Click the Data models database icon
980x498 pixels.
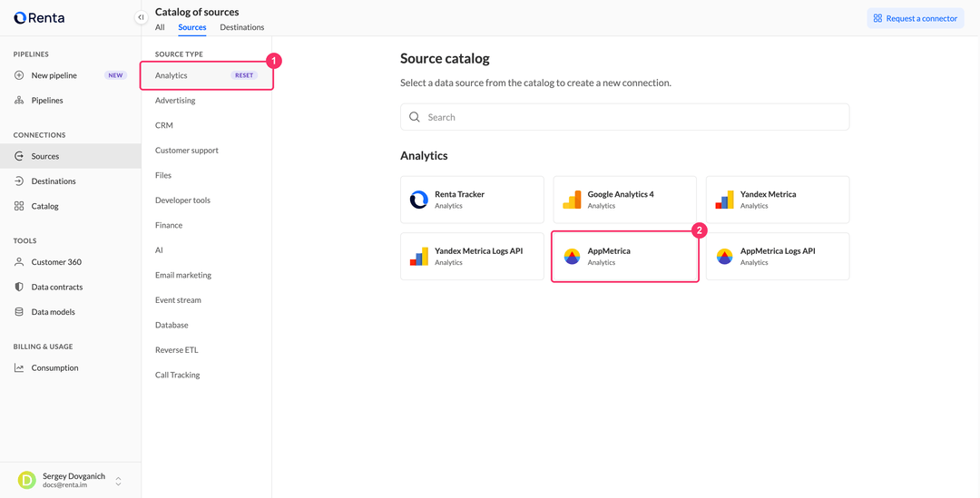point(19,312)
